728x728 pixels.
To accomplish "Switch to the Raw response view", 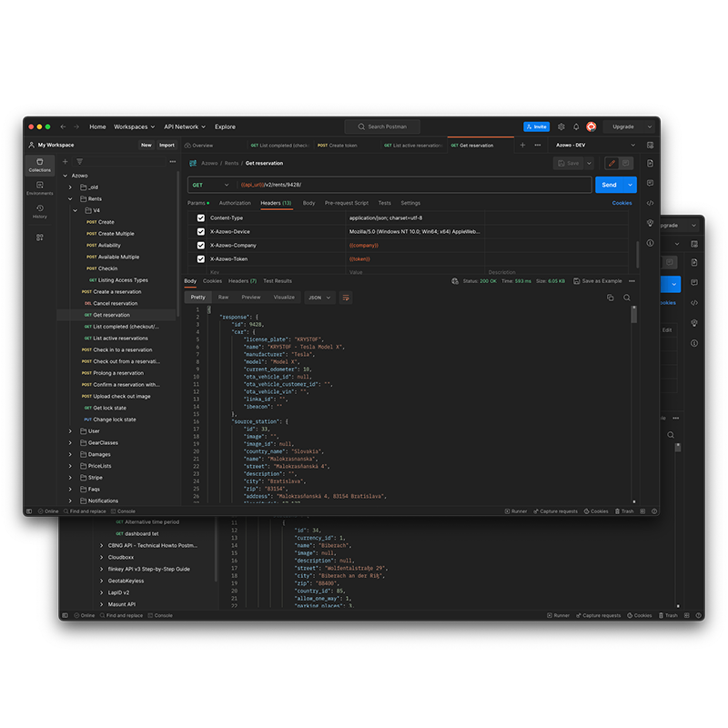I will [223, 298].
